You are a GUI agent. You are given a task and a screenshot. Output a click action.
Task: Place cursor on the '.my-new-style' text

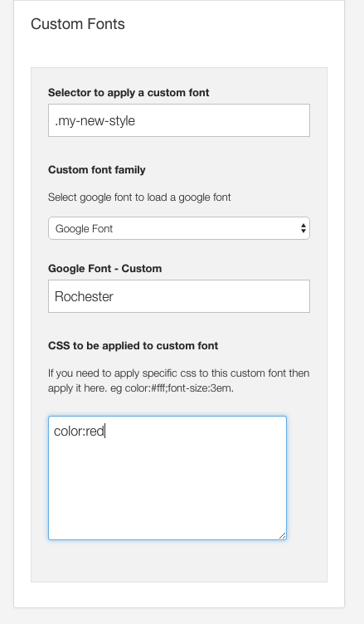(x=95, y=121)
